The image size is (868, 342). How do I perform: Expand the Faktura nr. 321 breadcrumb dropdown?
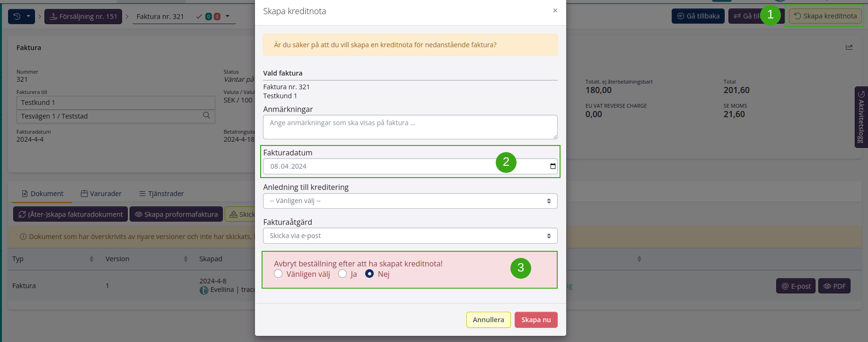tap(228, 17)
